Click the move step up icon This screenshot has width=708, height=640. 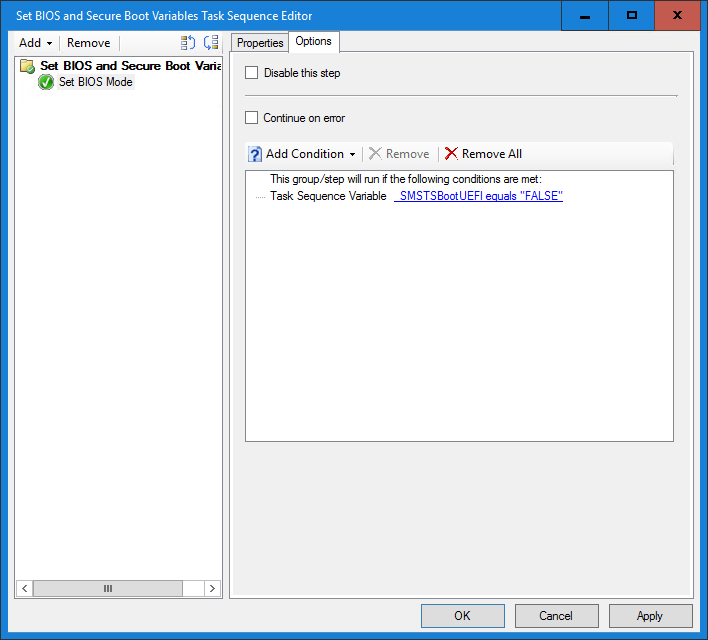pos(188,43)
